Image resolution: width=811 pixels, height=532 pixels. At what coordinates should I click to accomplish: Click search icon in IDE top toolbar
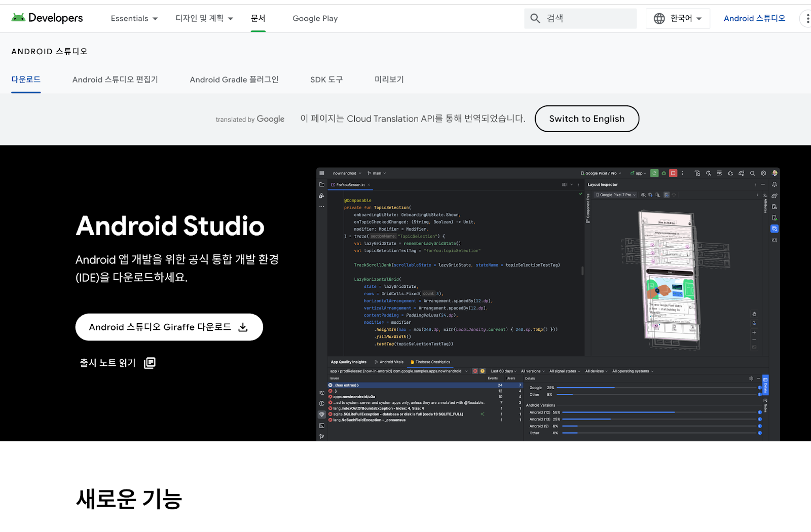click(x=752, y=173)
